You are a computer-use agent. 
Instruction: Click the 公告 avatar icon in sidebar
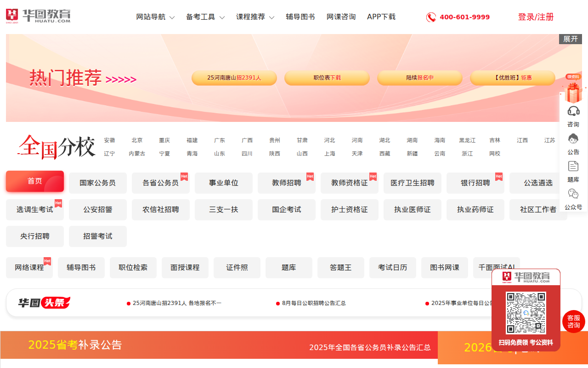pos(573,138)
